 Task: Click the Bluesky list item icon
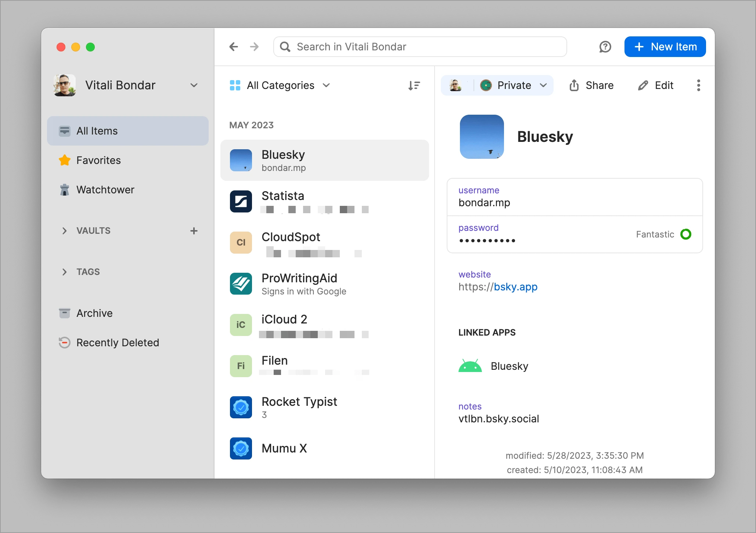241,160
